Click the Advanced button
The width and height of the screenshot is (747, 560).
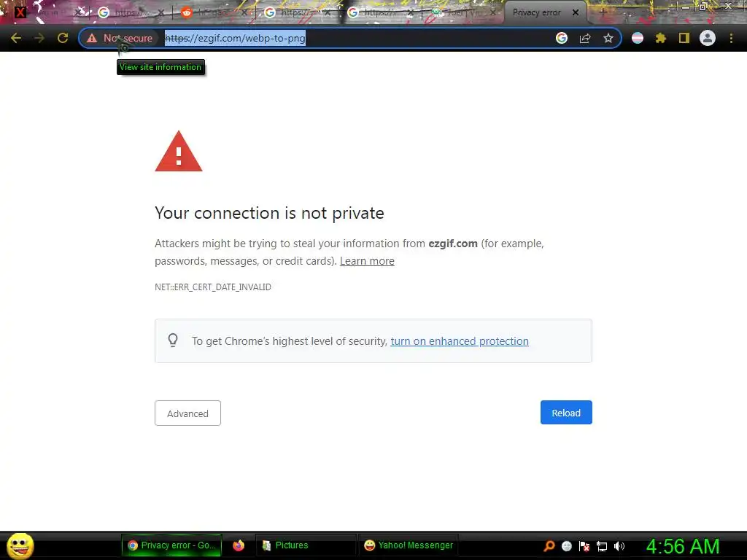[x=187, y=413]
